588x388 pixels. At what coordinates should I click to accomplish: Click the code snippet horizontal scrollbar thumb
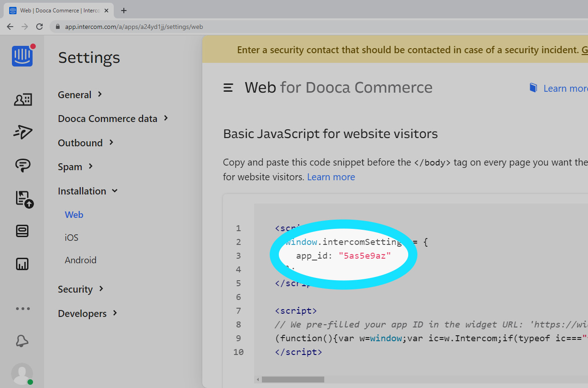[293, 379]
